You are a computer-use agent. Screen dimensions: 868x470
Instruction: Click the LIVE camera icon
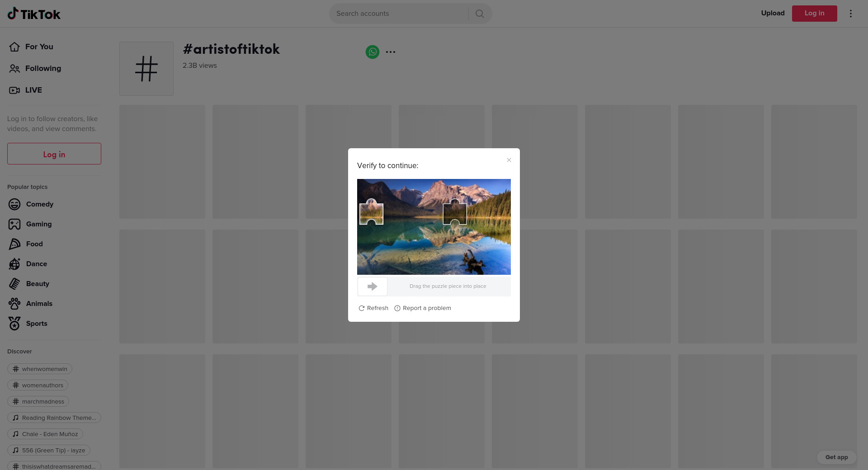[x=14, y=90]
